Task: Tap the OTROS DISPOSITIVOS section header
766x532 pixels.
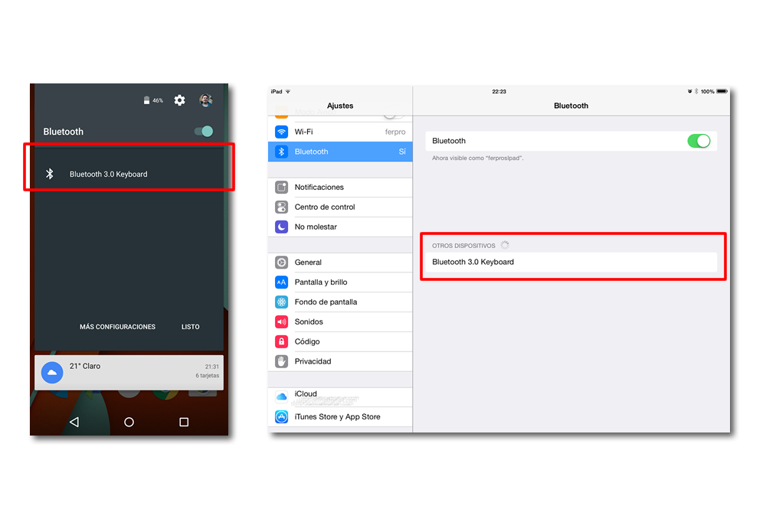Action: click(x=463, y=246)
